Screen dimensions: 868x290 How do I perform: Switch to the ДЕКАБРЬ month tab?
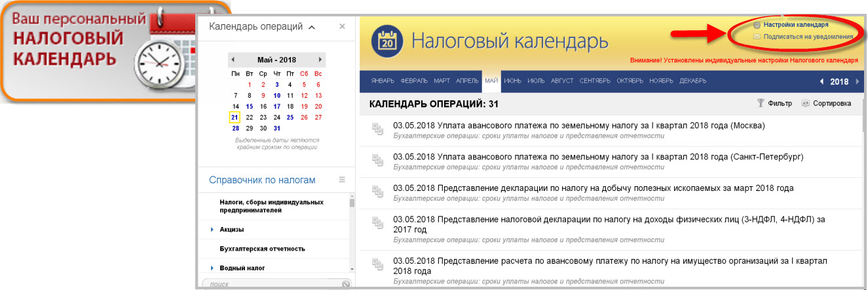coord(692,81)
